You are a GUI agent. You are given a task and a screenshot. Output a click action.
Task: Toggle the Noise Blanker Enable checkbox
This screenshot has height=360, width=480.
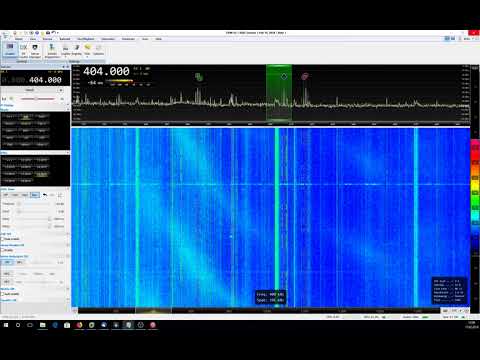(x=3, y=250)
